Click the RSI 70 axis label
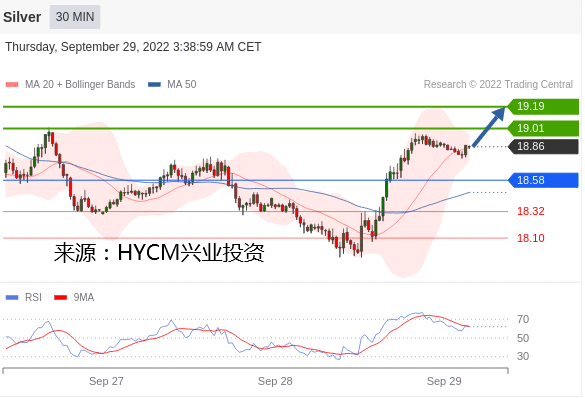The height and width of the screenshot is (398, 585). coord(523,319)
